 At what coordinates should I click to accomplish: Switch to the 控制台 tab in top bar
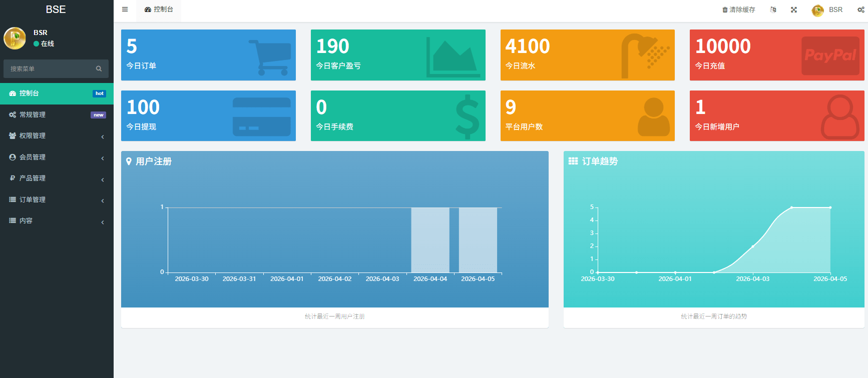(159, 9)
